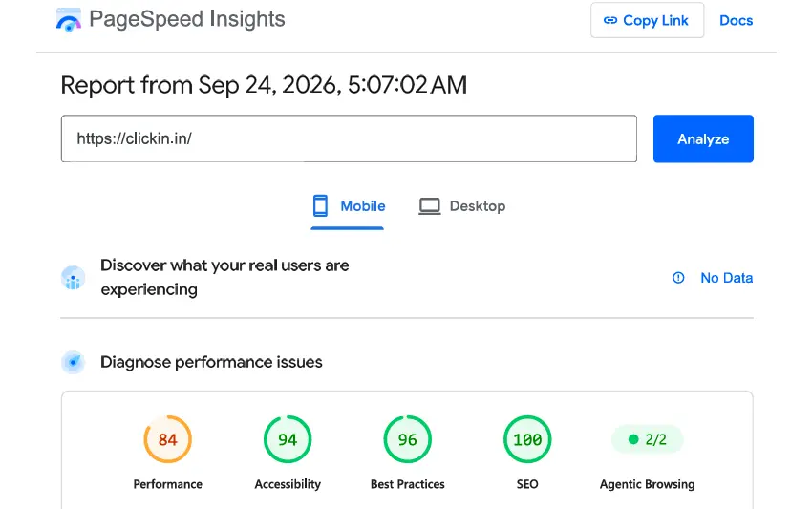Image resolution: width=812 pixels, height=509 pixels.
Task: Click the SEO score gauge showing 100
Action: (527, 439)
